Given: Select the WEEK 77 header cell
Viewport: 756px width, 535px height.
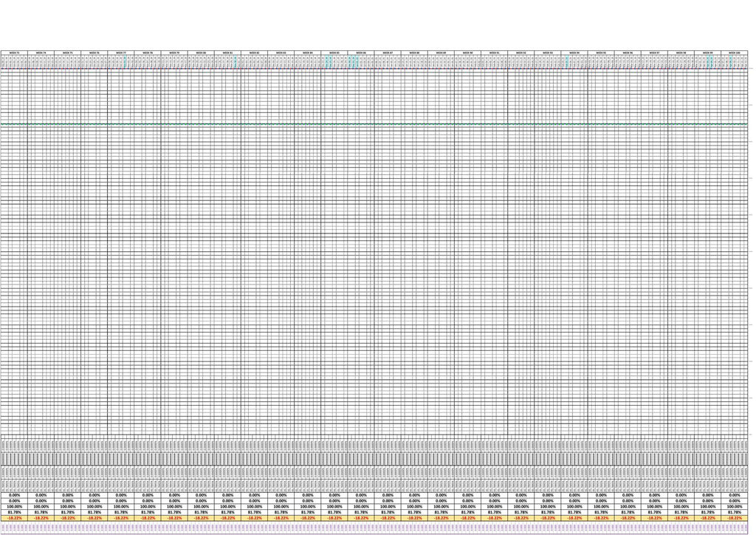Looking at the screenshot, I should (x=121, y=52).
